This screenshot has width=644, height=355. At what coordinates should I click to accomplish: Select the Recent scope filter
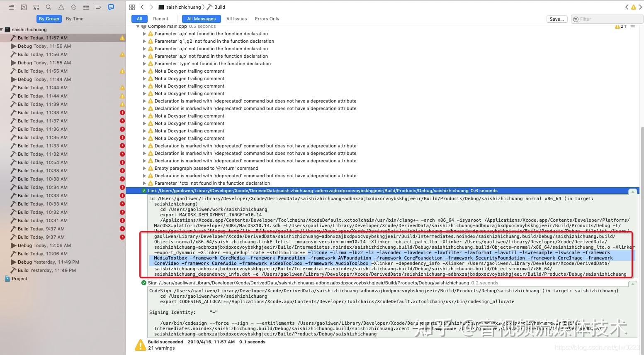click(160, 19)
